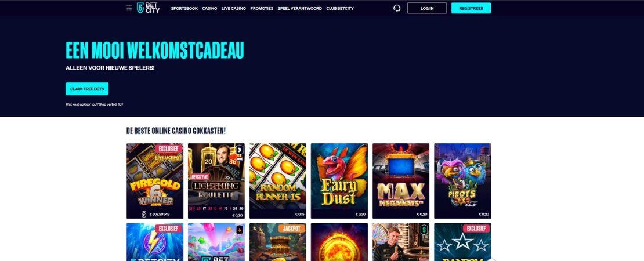This screenshot has width=644, height=261.
Task: Play Random Runner 15 slot
Action: click(x=278, y=181)
